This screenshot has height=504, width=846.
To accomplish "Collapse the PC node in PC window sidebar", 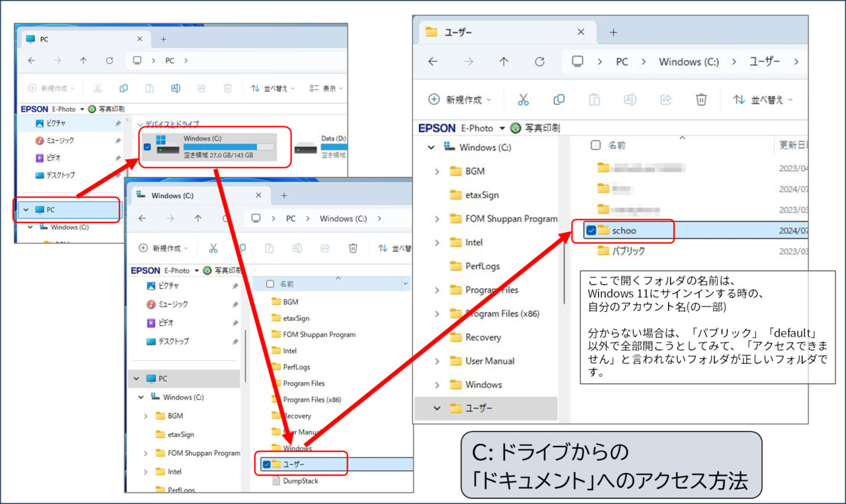I will [x=26, y=209].
